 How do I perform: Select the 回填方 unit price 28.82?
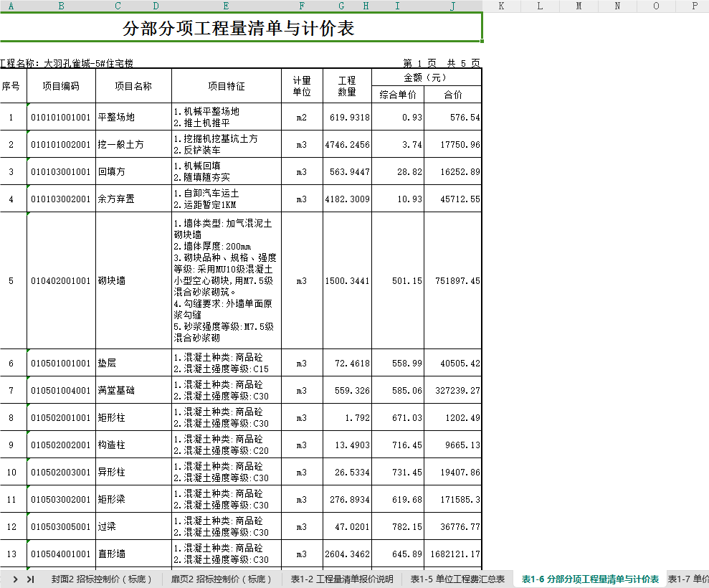point(398,171)
